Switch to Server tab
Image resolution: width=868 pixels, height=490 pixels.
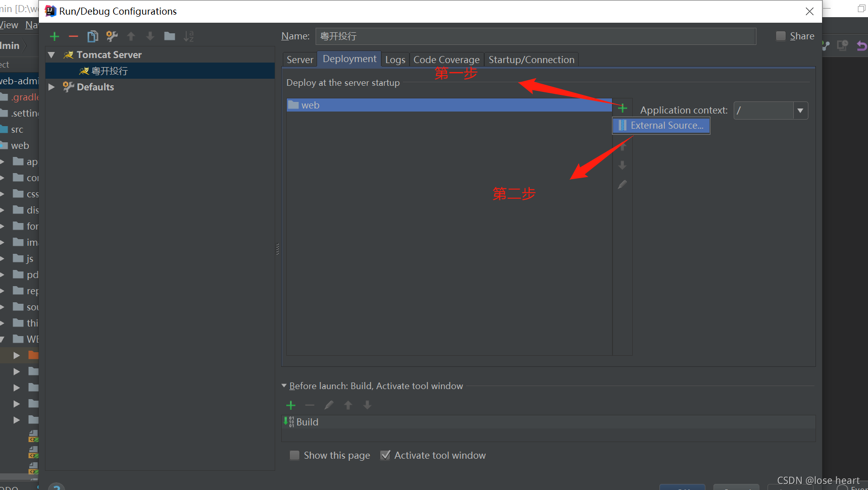tap(300, 60)
